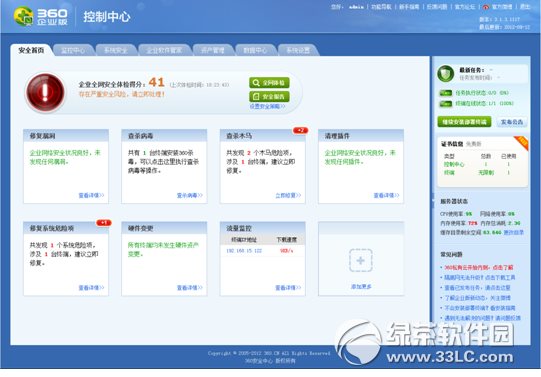Screen dimensions: 541x377
Task: Open the 官方论坛 header link
Action: click(465, 7)
